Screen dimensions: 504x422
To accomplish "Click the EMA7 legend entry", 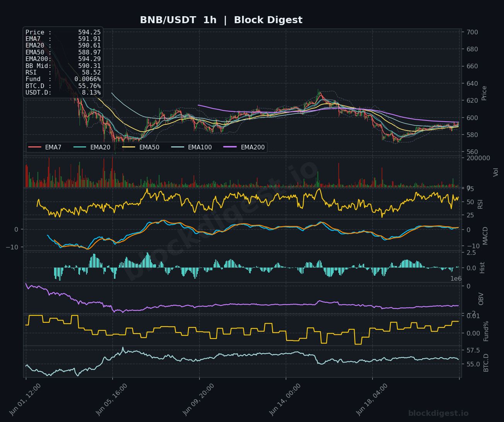I will (x=45, y=147).
